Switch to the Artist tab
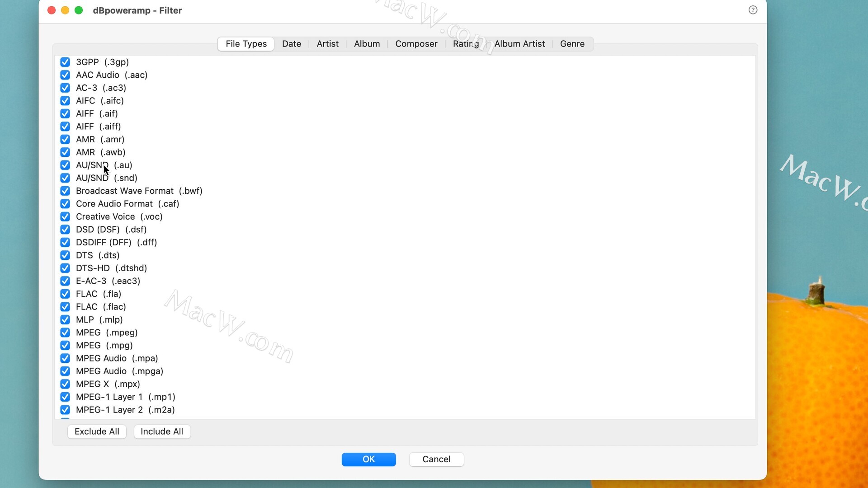Screen dimensions: 868x488 pyautogui.click(x=327, y=44)
